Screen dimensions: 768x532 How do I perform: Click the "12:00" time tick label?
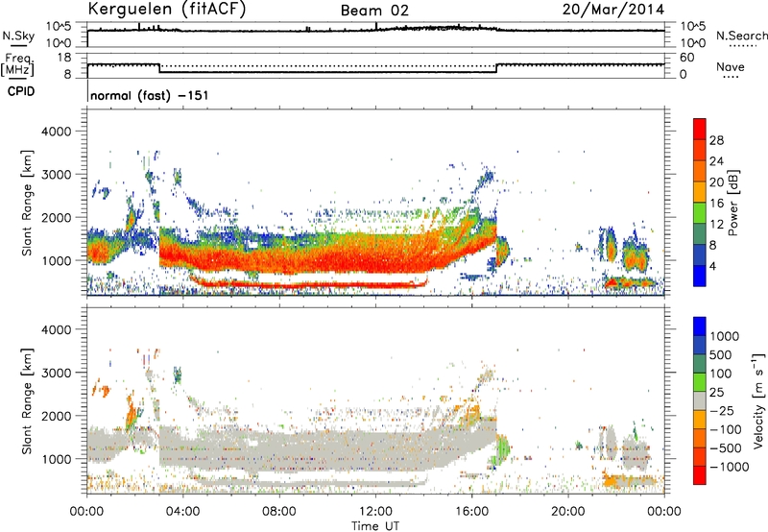point(375,512)
